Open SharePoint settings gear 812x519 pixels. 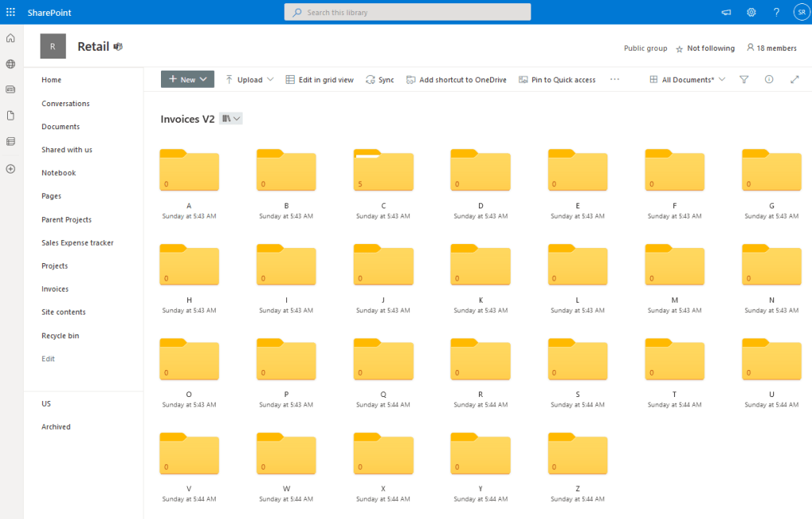tap(751, 12)
